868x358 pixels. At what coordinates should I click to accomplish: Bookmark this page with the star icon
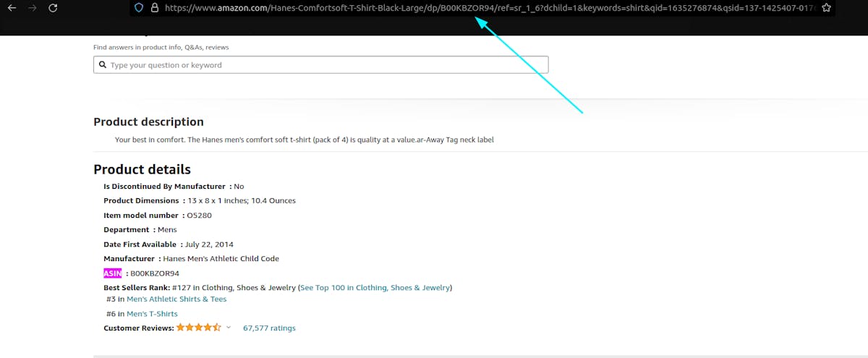pyautogui.click(x=826, y=8)
